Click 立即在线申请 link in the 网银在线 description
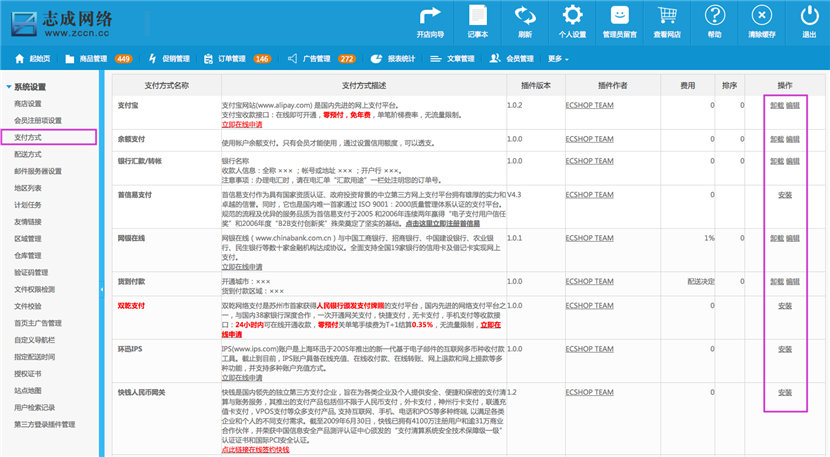This screenshot has height=457, width=830. point(242,267)
